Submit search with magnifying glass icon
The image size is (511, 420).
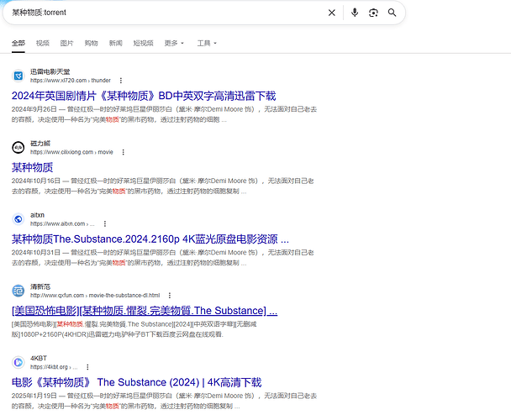[x=392, y=13]
